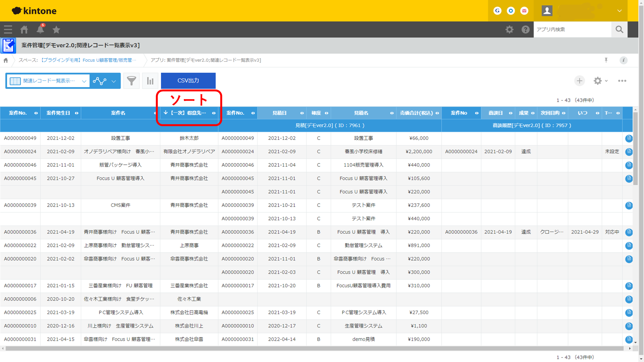Open the filter funnel icon
Viewport: 644px width, 362px height.
point(131,81)
